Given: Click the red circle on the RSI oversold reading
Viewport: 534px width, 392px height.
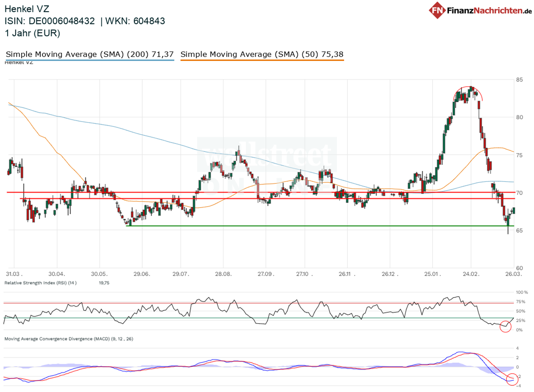Looking at the screenshot, I should click(x=506, y=327).
